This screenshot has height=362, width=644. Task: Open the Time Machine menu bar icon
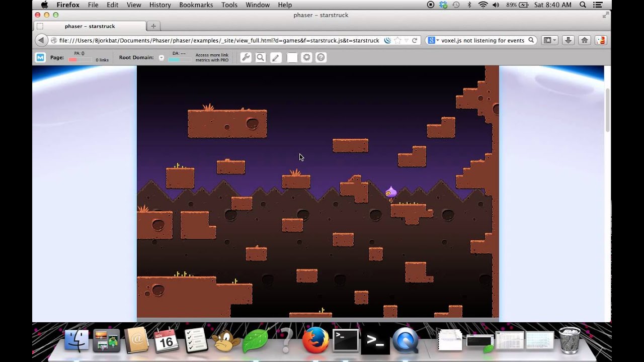click(456, 5)
